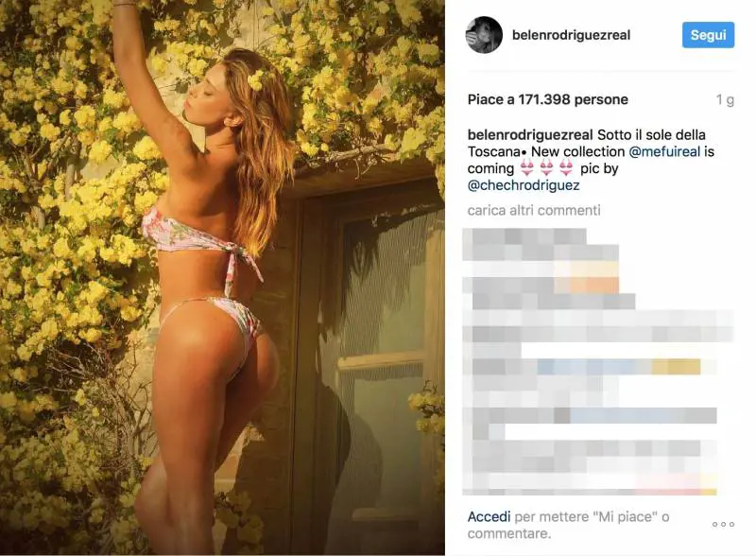Screen dimensions: 756x556
Task: Open the belenrodriguezreal profile avatar
Action: (484, 35)
